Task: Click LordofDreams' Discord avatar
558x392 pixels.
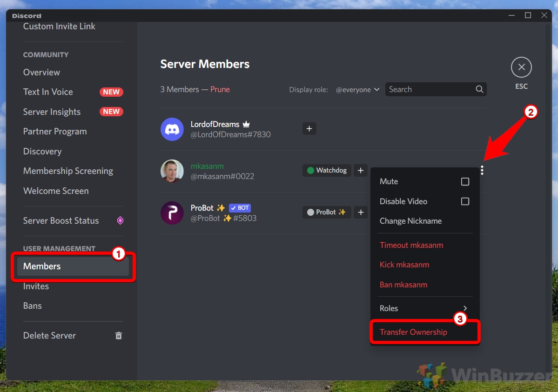Action: (x=172, y=129)
